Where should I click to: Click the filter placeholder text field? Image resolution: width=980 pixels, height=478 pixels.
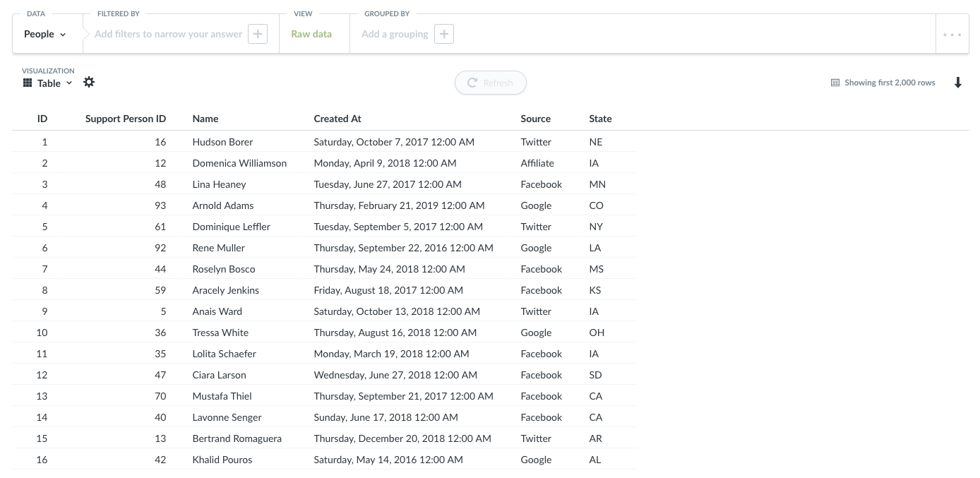(168, 34)
